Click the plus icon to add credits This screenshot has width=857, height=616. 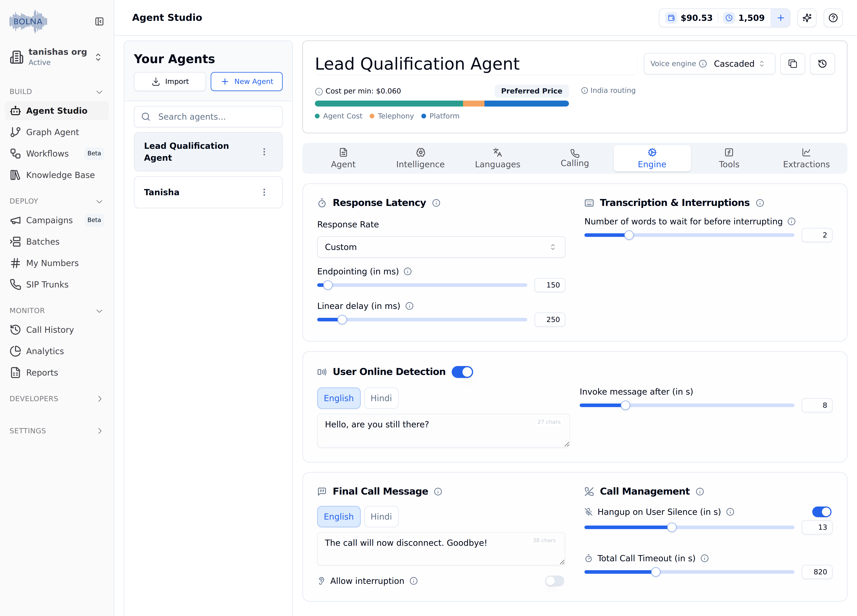781,18
